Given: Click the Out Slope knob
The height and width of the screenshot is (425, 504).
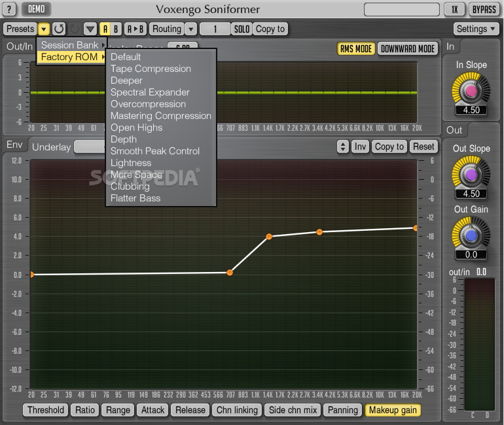Looking at the screenshot, I should click(x=471, y=175).
